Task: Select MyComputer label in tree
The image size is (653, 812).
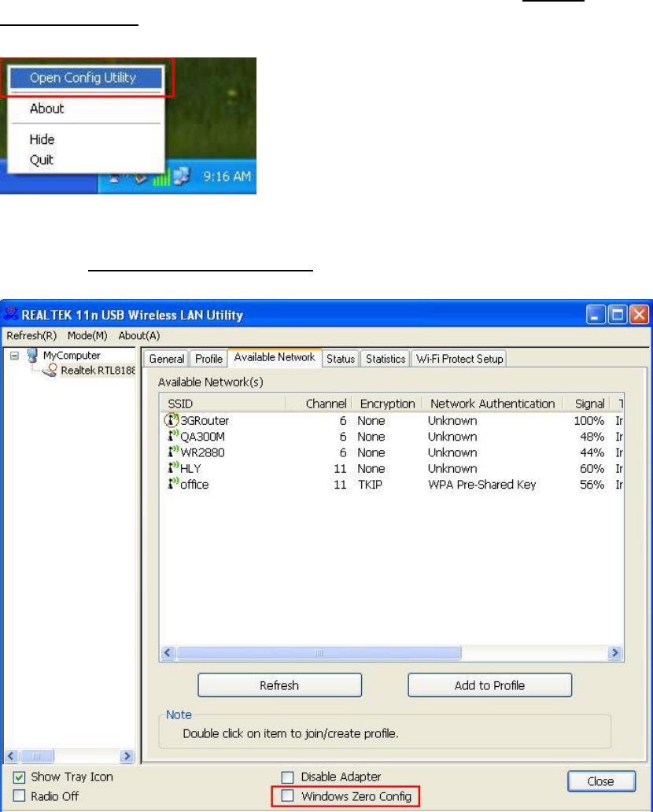Action: tap(72, 356)
